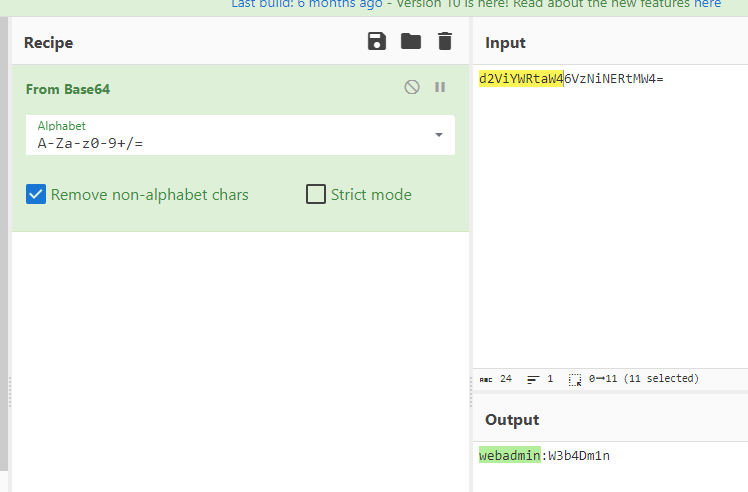Click the Remove non-alphabet chars label
The image size is (748, 492).
pos(150,195)
